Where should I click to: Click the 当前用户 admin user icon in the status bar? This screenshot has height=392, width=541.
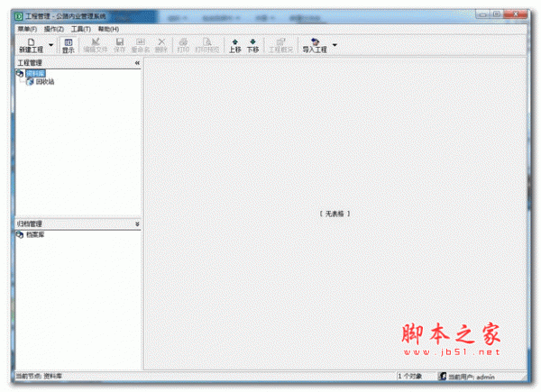point(443,376)
